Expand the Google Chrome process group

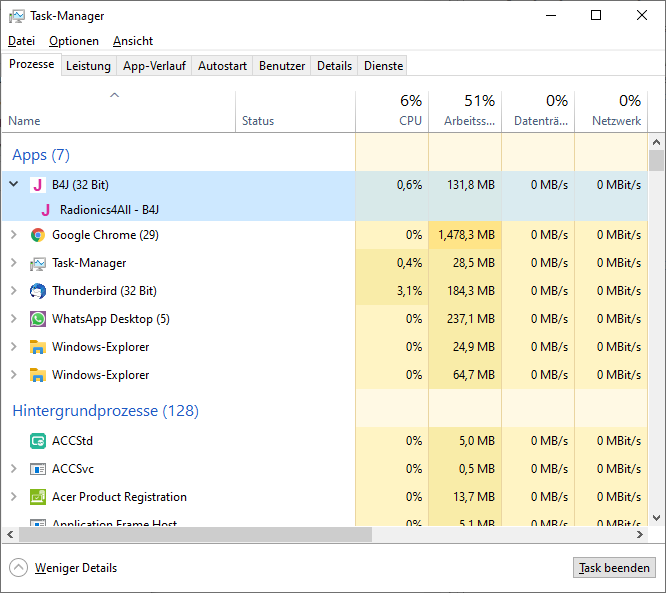(13, 235)
